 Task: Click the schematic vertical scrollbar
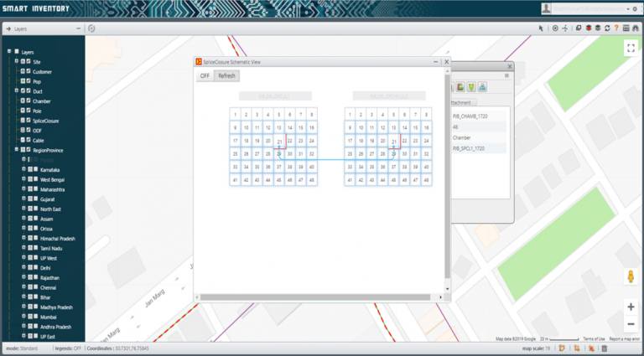[447, 177]
